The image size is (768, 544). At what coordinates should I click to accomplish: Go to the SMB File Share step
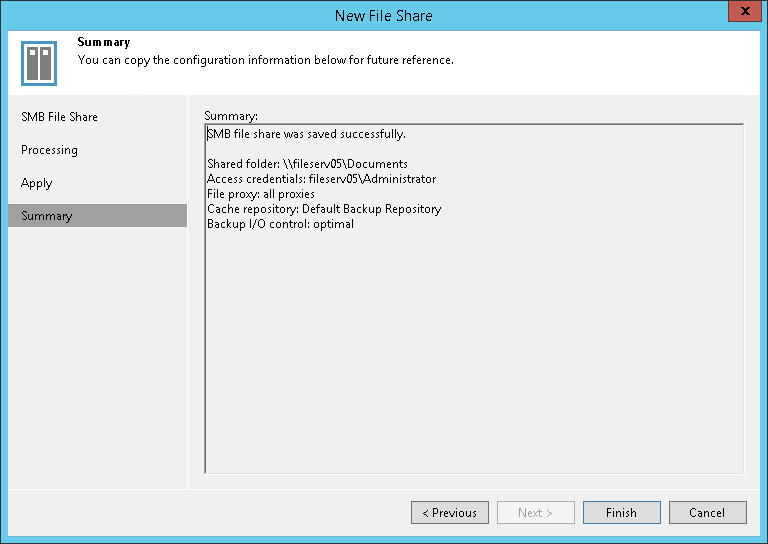pyautogui.click(x=59, y=117)
